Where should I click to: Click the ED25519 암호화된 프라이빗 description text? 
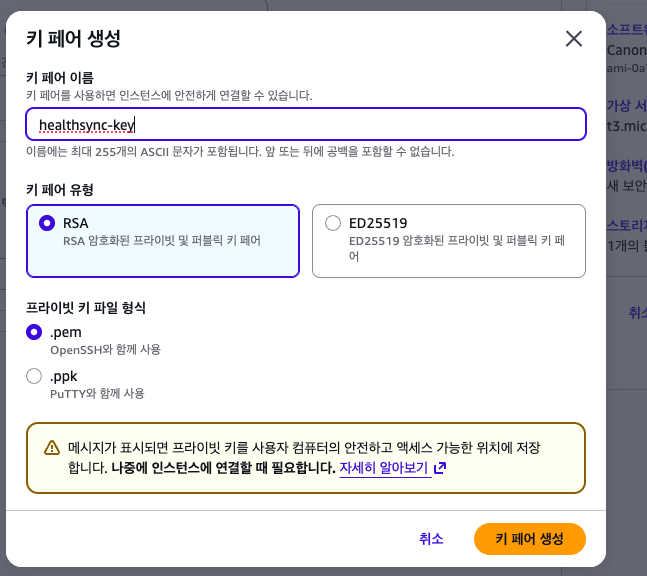tap(457, 248)
